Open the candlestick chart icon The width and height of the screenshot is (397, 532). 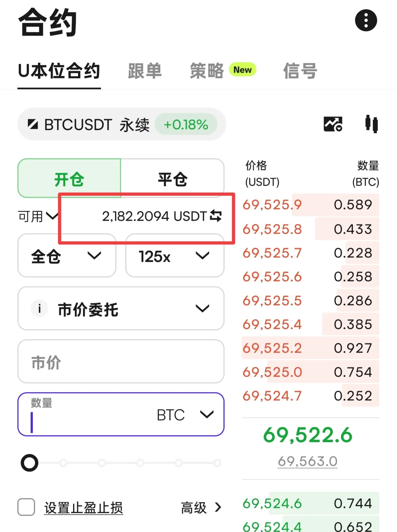371,124
